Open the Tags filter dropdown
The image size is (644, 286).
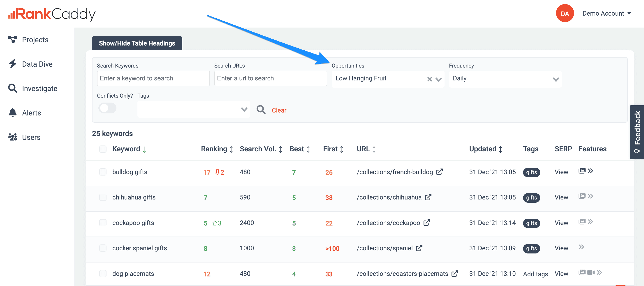(x=194, y=109)
